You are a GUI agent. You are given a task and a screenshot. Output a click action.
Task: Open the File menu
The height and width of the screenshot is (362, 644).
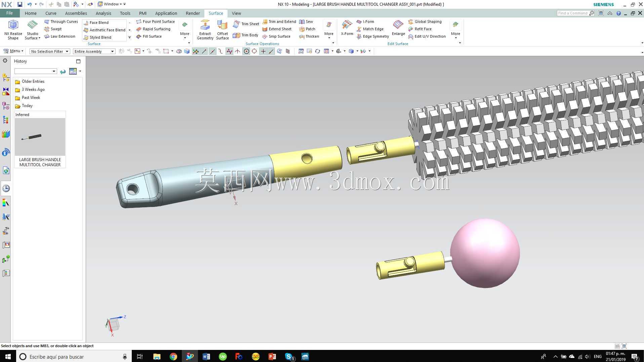coord(9,13)
